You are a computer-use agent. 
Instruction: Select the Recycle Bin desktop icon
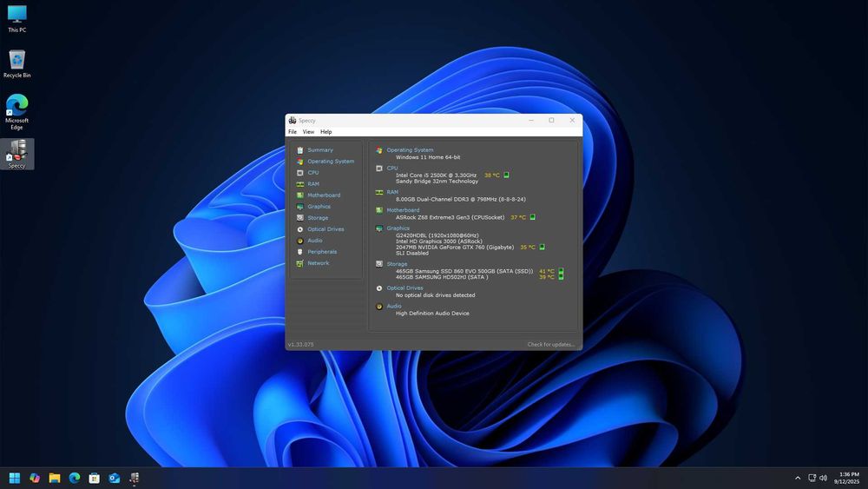coord(16,63)
